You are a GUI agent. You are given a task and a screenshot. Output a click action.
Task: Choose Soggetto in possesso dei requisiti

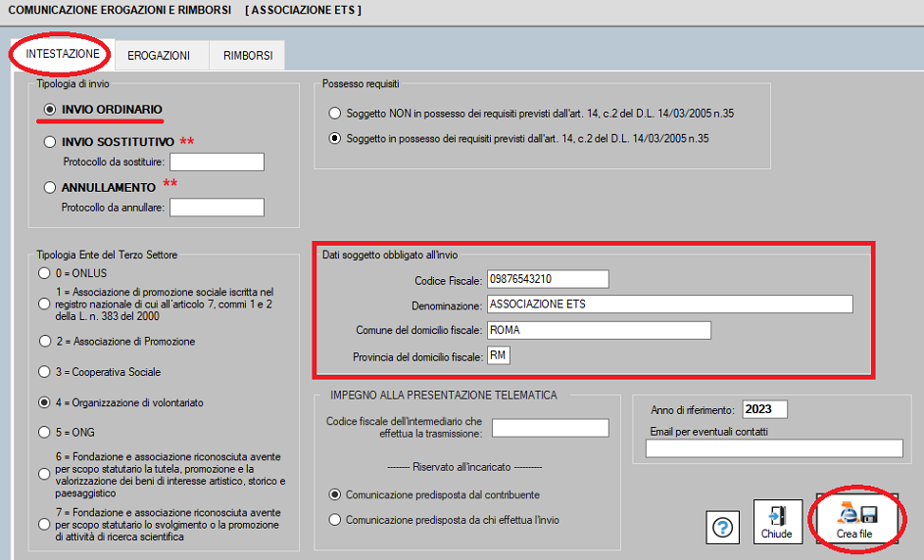coord(335,139)
